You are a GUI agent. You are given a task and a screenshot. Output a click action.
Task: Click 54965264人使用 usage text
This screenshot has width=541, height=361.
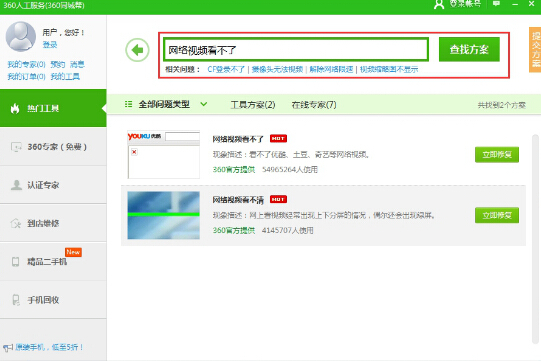point(290,169)
